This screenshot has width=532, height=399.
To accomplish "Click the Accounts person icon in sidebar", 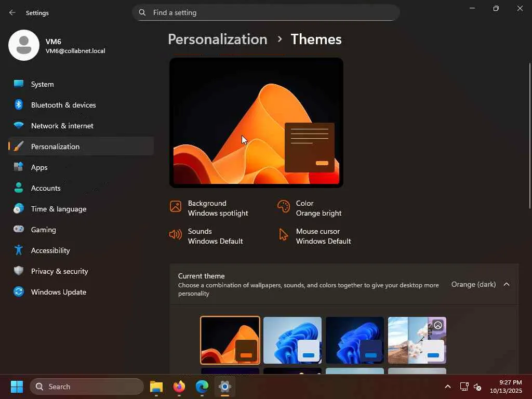I will coord(19,188).
